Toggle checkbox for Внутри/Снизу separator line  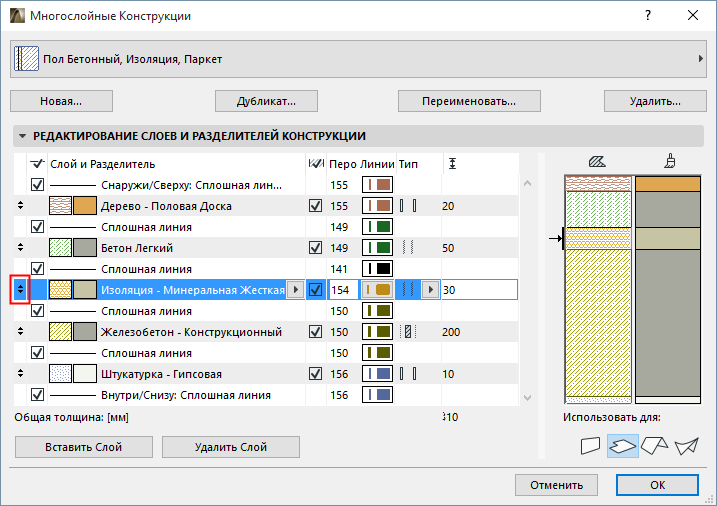pyautogui.click(x=37, y=395)
